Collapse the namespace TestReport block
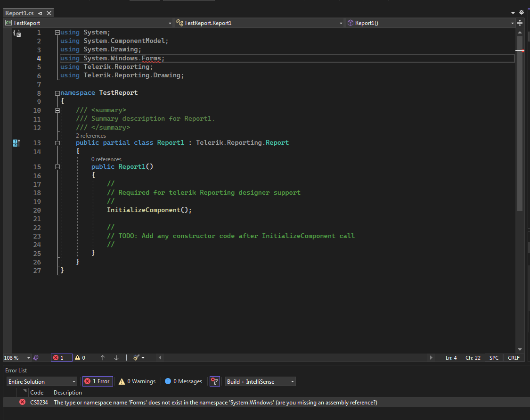The height and width of the screenshot is (420, 530). 57,93
